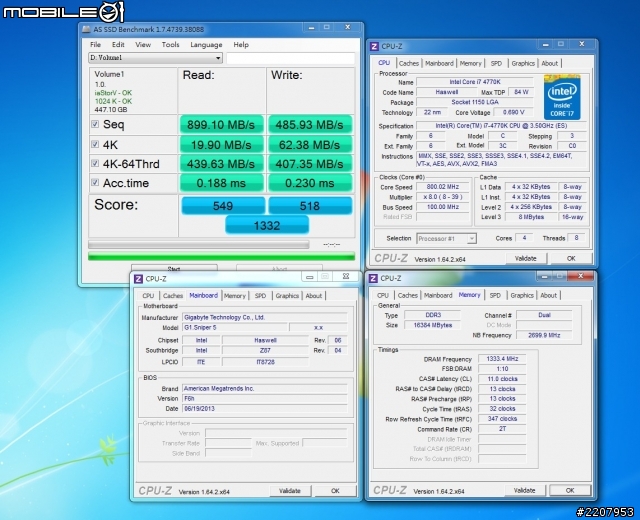Click the CPU-Z icon in the CPU tab window
Screen dimensions: 640x520
pos(374,46)
